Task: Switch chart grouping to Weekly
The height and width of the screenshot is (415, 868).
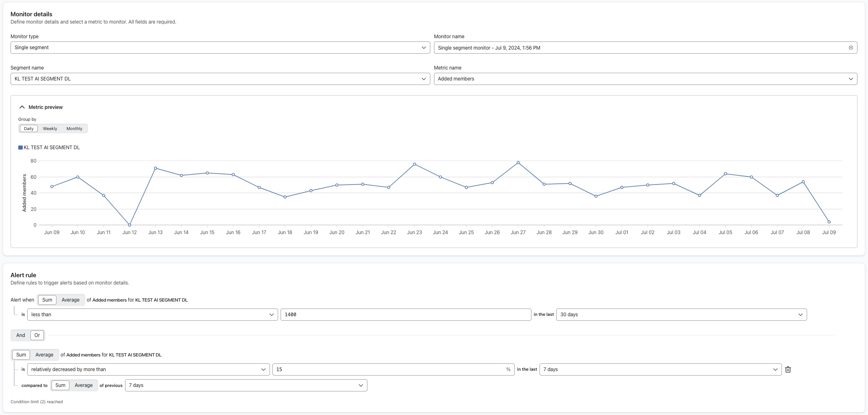Action: [x=50, y=128]
